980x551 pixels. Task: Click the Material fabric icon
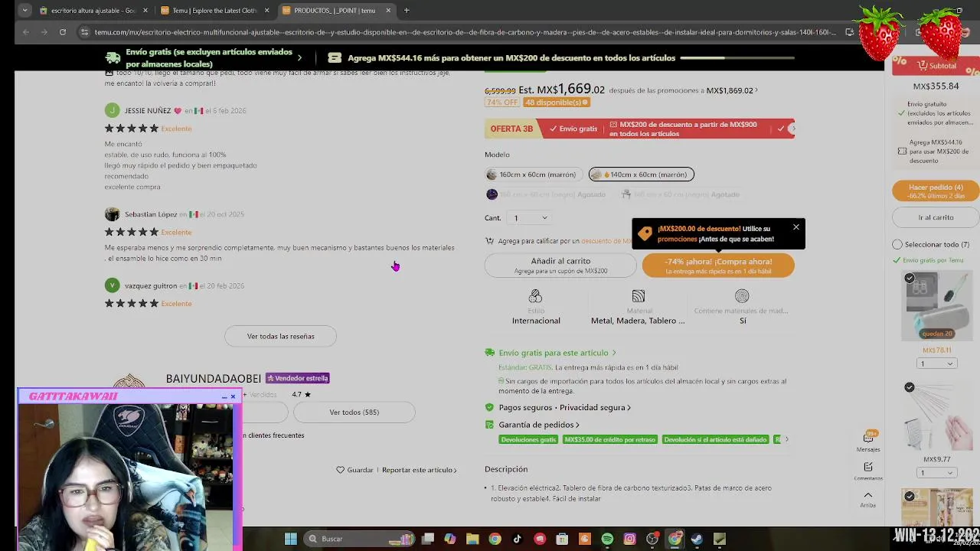pos(639,296)
